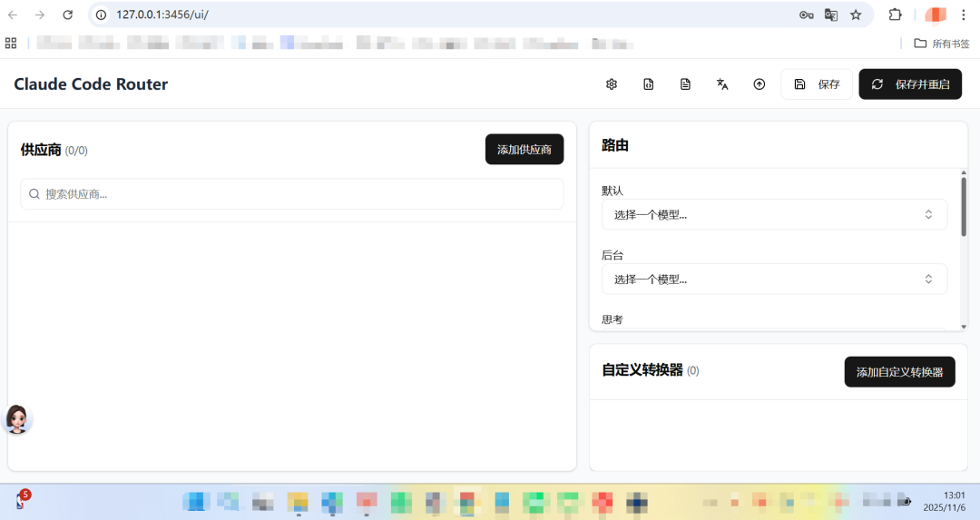Open the browser extensions puzzle icon
Screen dimensions: 980x520
click(895, 15)
